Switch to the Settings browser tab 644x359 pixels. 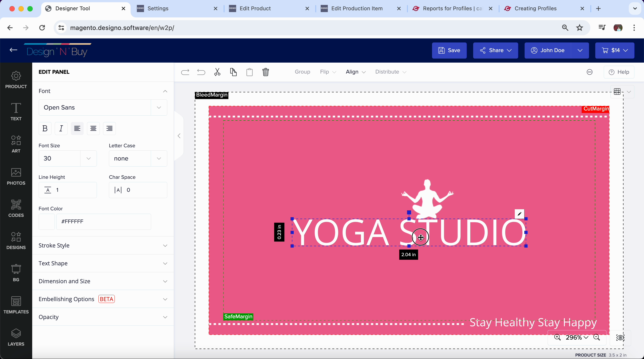click(x=158, y=8)
